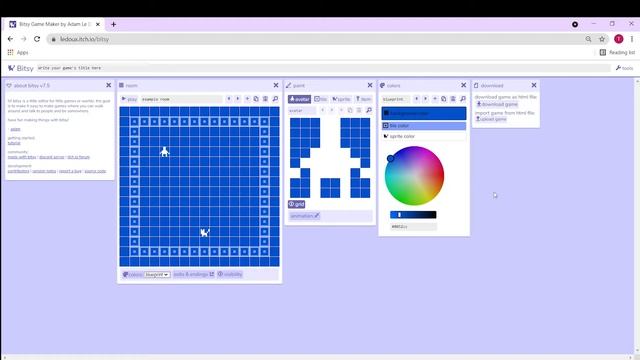Add new drawing in paint panel
640x360 pixels.
point(341,110)
